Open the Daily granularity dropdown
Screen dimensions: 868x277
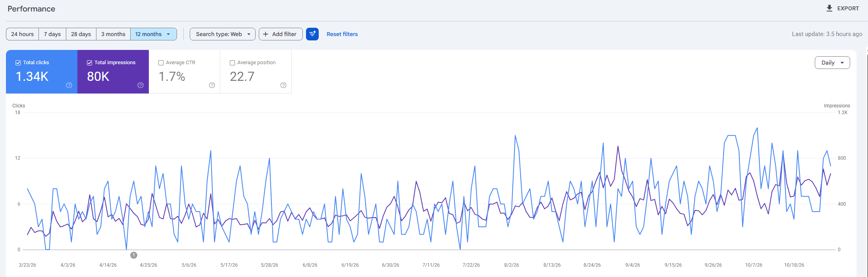[x=832, y=63]
